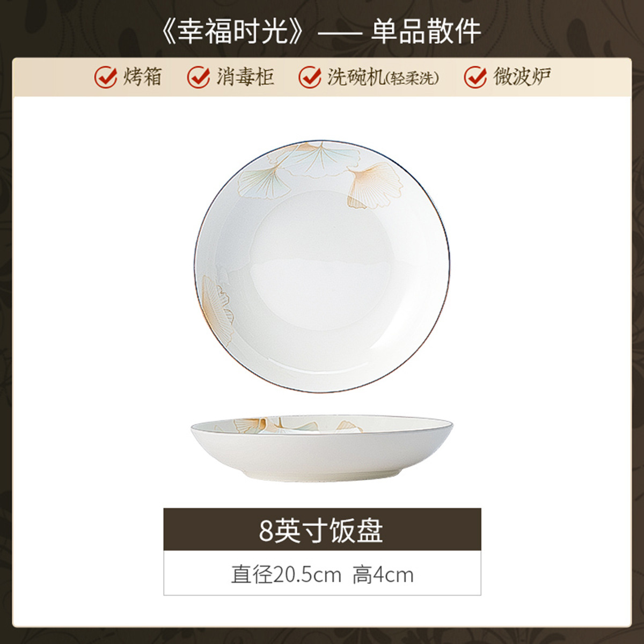Click the orange ginkgo leaf at plate's left rim
Image resolution: width=644 pixels, height=644 pixels.
click(217, 307)
